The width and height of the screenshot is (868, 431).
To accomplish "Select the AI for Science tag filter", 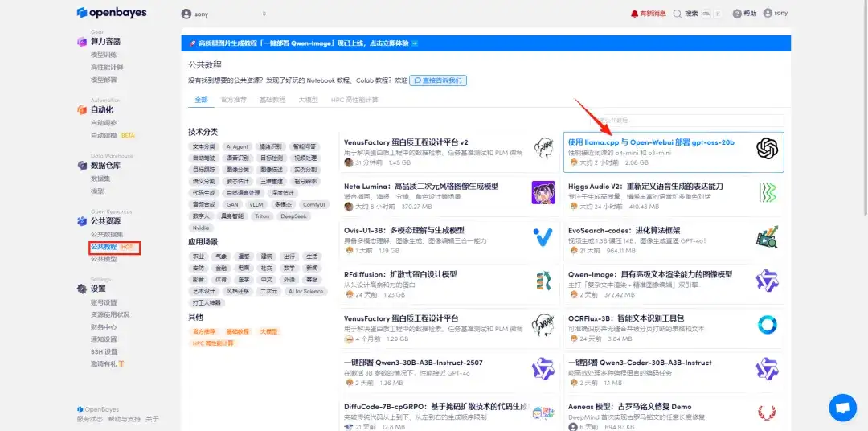I will coord(305,291).
